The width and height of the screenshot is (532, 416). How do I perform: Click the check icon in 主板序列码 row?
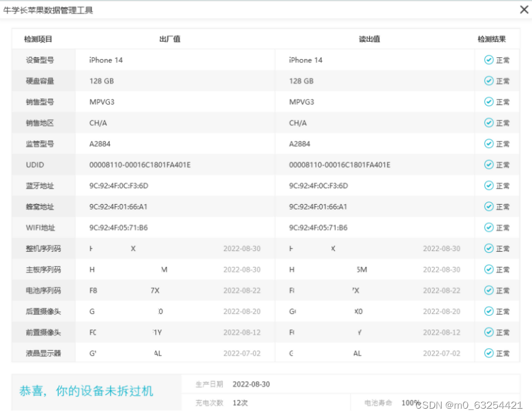click(x=489, y=269)
